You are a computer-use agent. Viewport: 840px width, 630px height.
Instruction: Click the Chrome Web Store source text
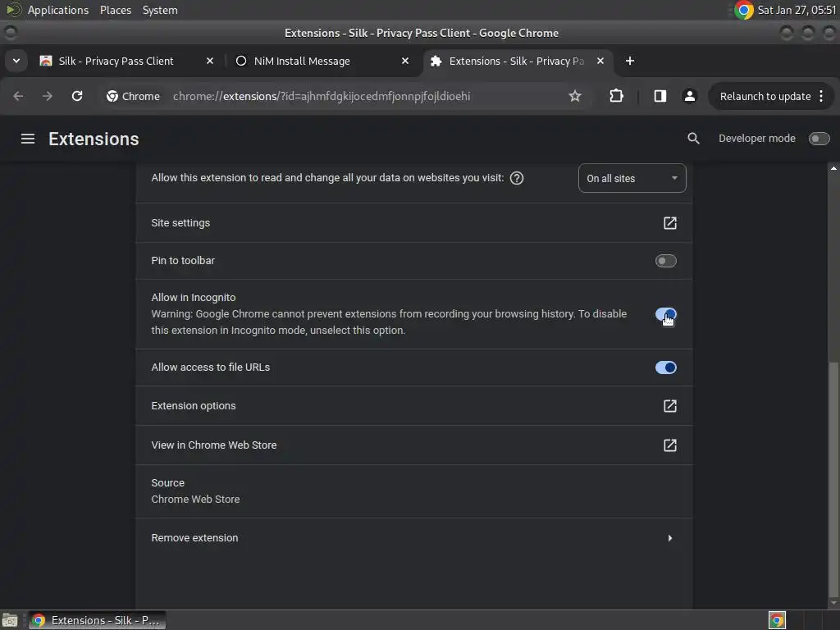pos(195,500)
